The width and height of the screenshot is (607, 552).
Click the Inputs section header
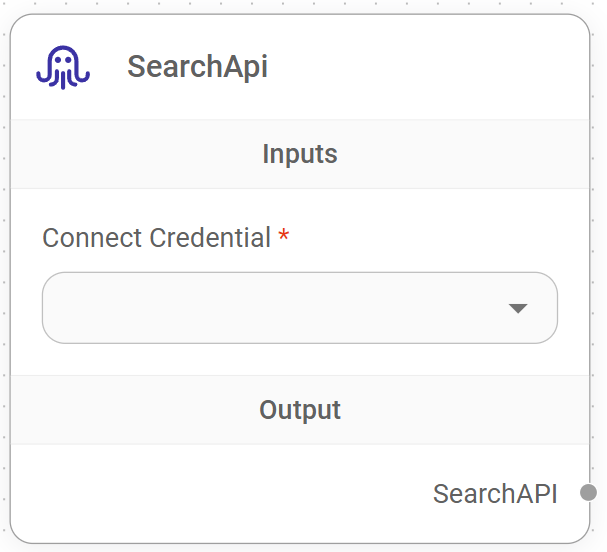299,154
